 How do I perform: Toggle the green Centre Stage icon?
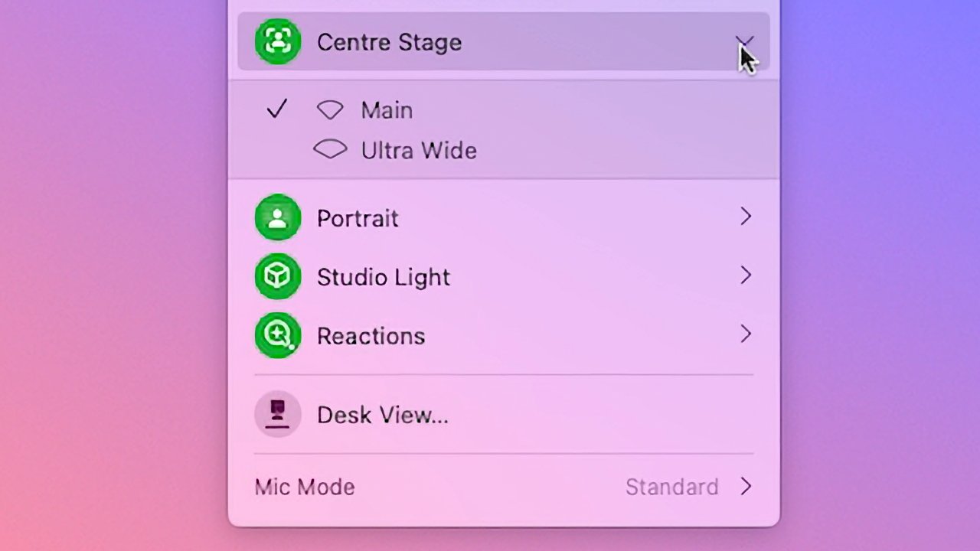click(277, 42)
